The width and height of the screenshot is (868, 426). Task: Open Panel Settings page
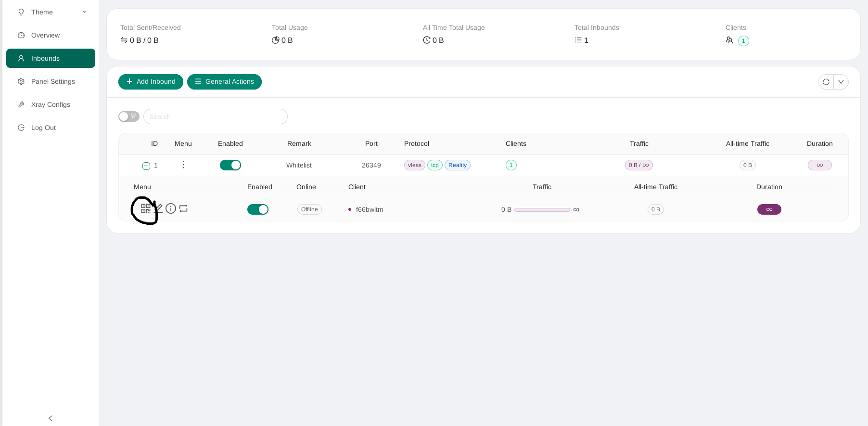pyautogui.click(x=53, y=81)
